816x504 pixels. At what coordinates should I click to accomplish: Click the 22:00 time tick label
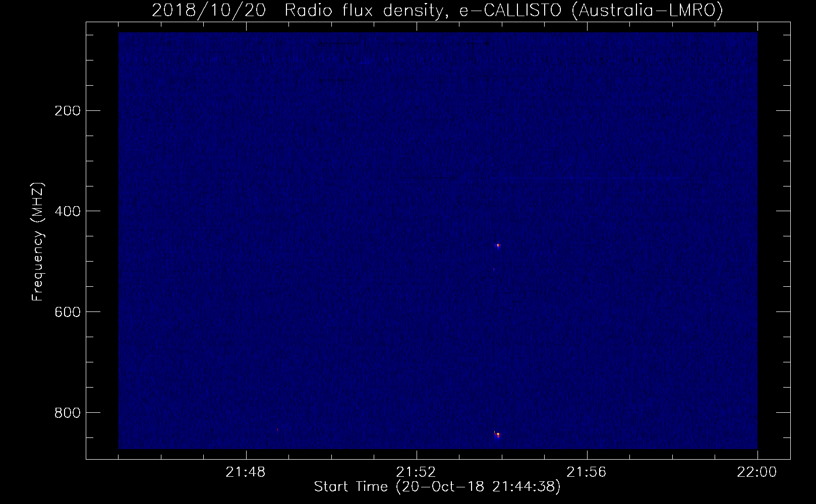pyautogui.click(x=757, y=472)
